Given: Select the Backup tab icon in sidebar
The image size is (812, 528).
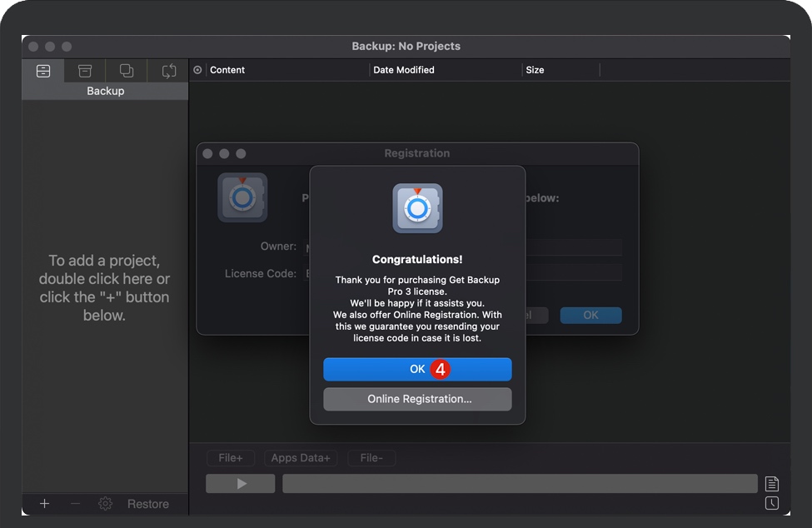Looking at the screenshot, I should click(43, 71).
